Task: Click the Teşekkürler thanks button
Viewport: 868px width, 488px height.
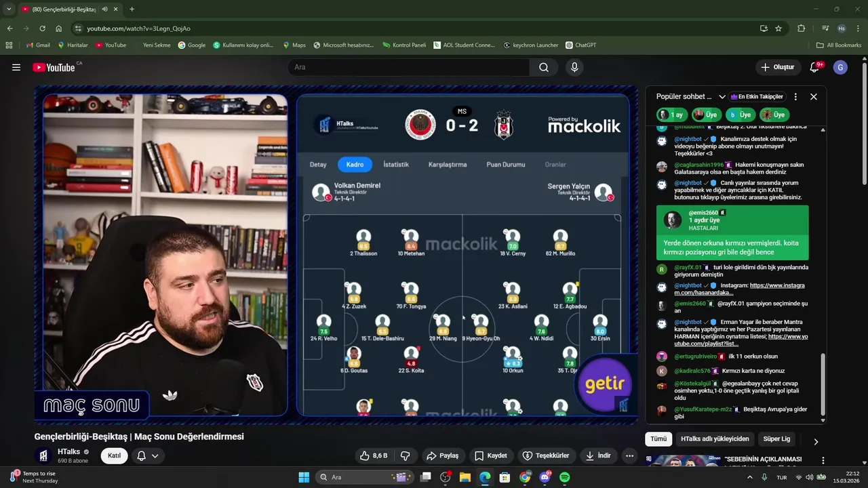Action: (545, 455)
